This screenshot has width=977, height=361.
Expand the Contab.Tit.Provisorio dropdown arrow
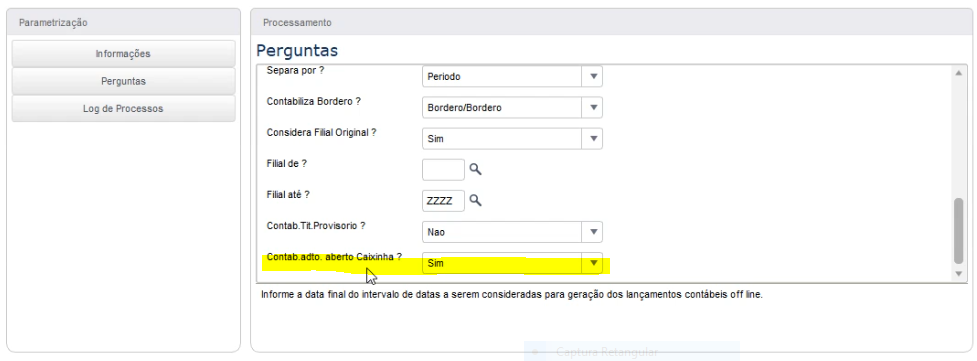[x=593, y=232]
